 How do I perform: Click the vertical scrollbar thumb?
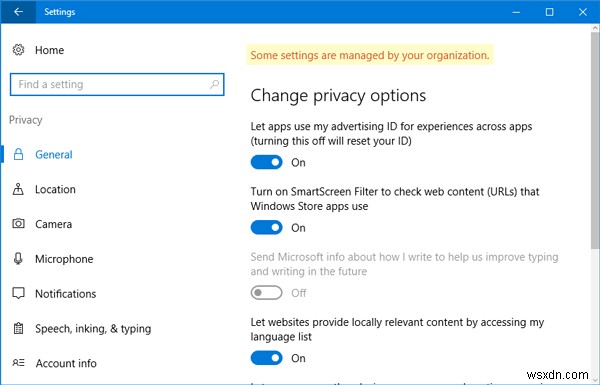(595, 140)
